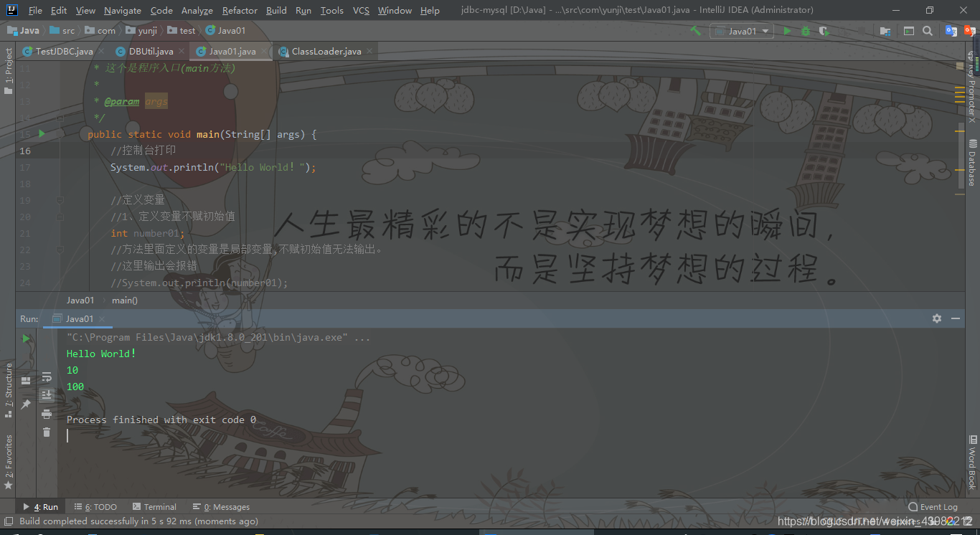Open the Refactor menu
The image size is (980, 535).
pyautogui.click(x=240, y=10)
